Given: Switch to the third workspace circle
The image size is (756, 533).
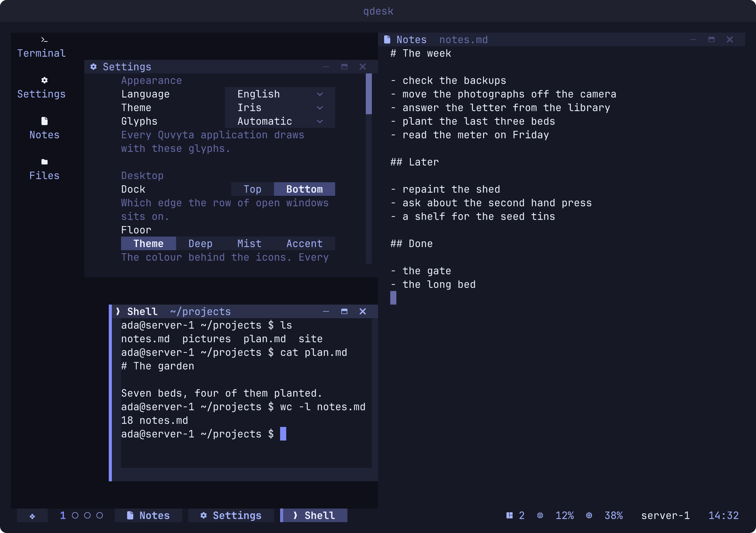Looking at the screenshot, I should click(87, 516).
